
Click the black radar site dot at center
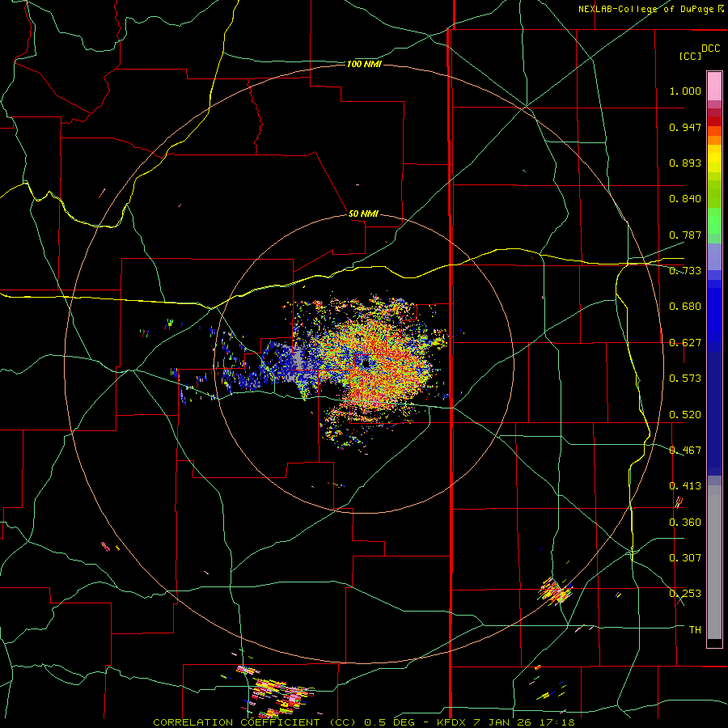(366, 363)
